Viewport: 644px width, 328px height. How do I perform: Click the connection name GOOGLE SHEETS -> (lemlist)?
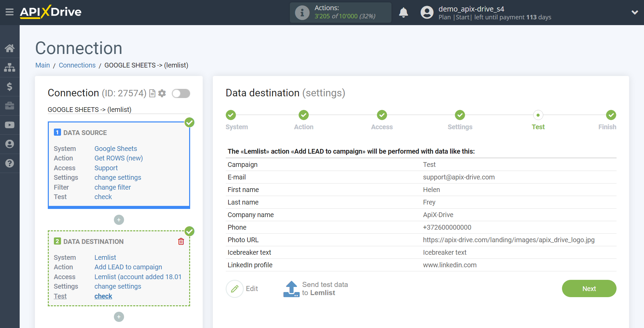pos(89,110)
